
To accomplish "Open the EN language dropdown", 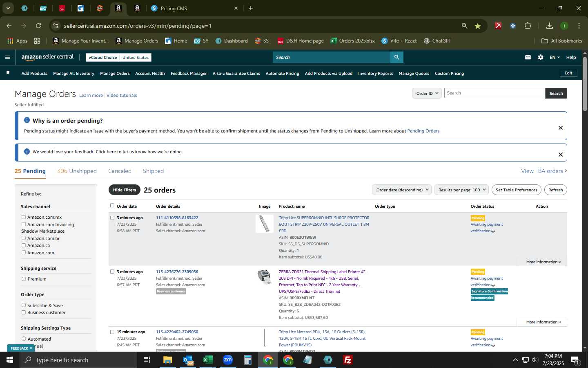I will click(x=555, y=57).
